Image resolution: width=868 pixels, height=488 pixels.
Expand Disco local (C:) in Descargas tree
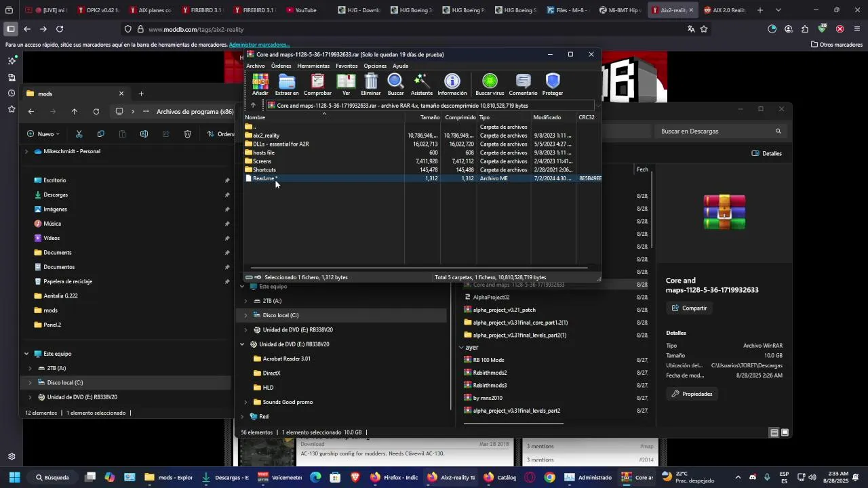[x=245, y=315]
